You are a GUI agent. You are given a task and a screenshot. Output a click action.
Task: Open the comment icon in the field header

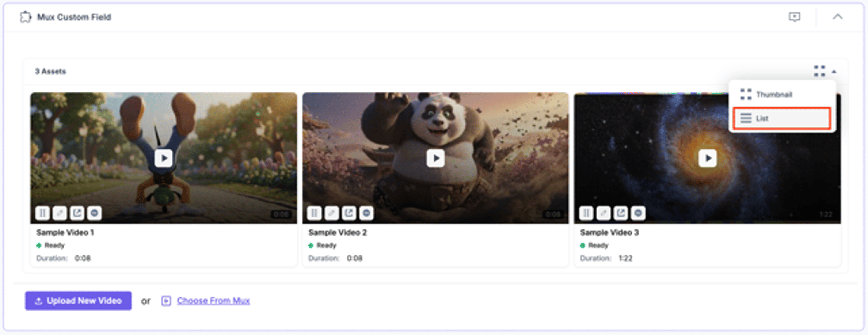794,17
